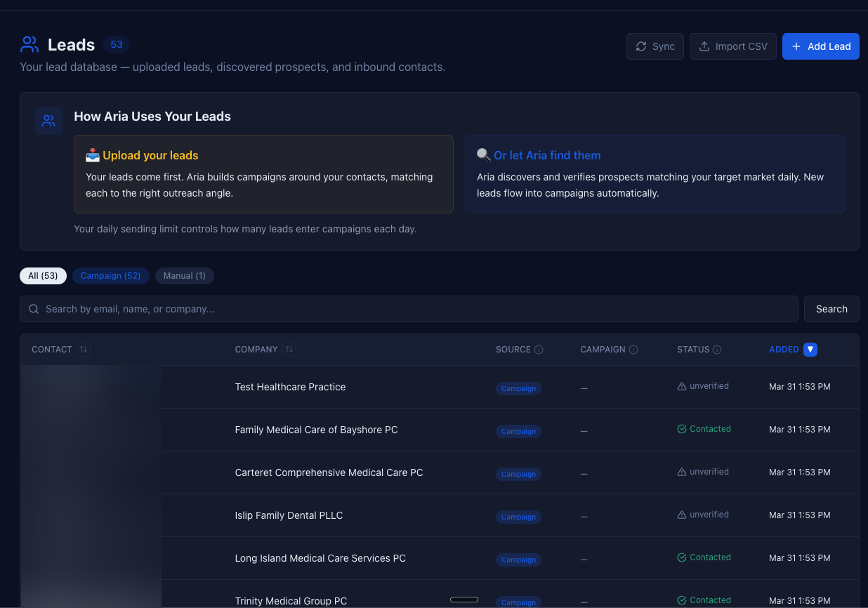
Task: Click Contacted check icon for Family Medical Care
Action: 681,429
